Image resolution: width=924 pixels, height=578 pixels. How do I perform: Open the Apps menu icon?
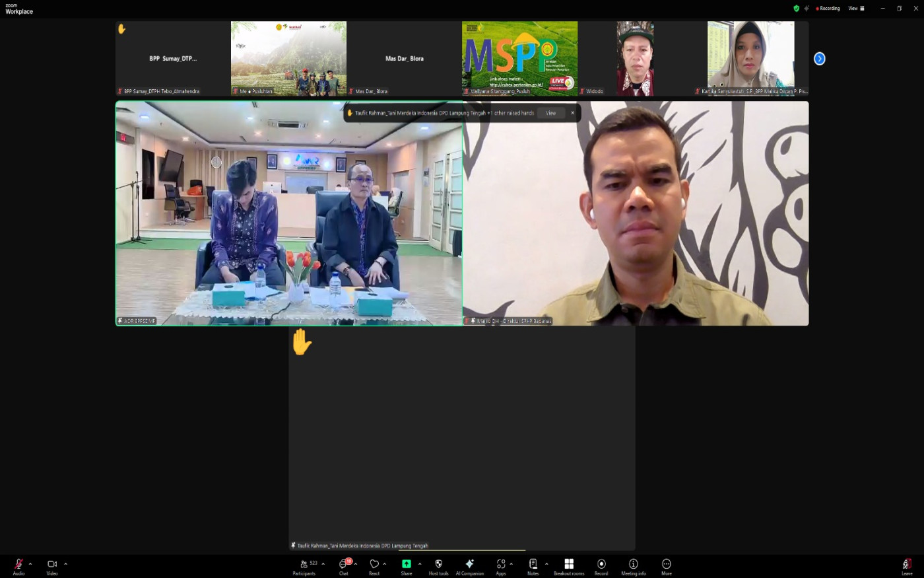tap(501, 565)
